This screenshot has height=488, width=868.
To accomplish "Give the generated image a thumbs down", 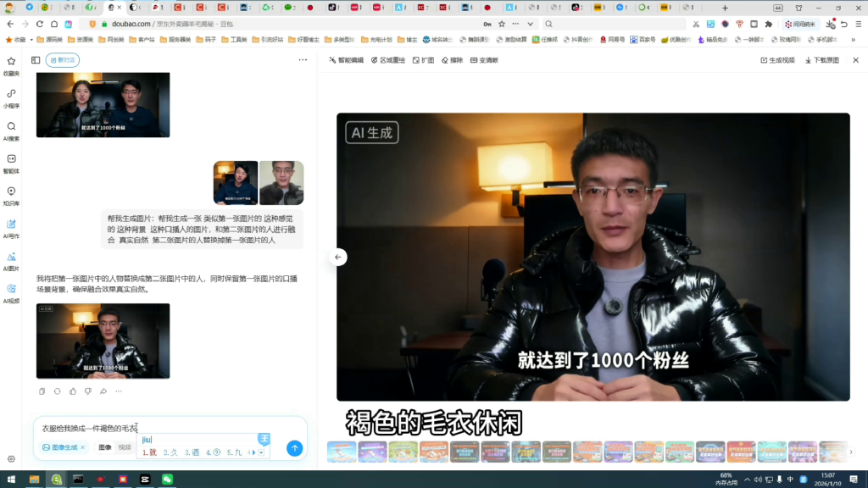I will [88, 391].
